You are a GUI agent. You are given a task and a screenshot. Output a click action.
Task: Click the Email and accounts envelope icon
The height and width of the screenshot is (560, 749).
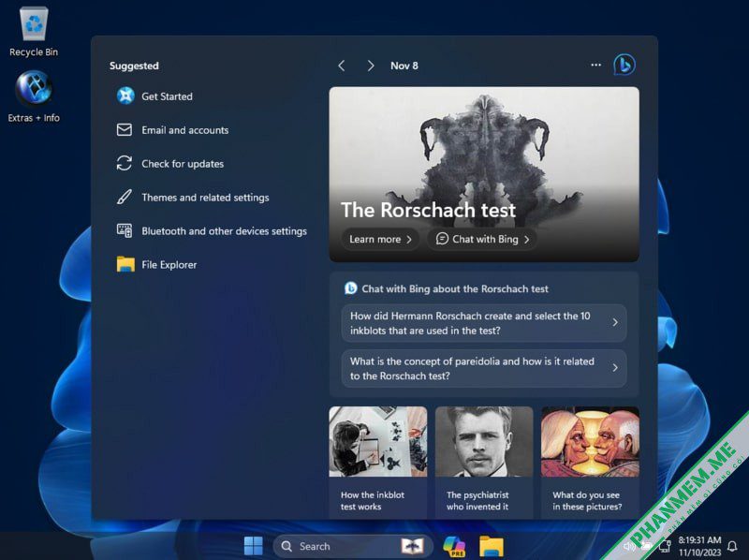click(x=125, y=129)
